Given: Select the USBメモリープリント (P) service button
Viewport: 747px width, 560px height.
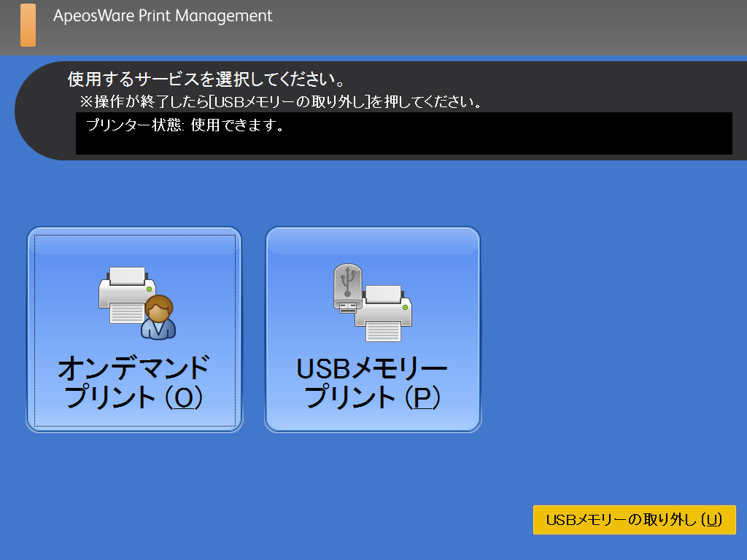Looking at the screenshot, I should [373, 330].
